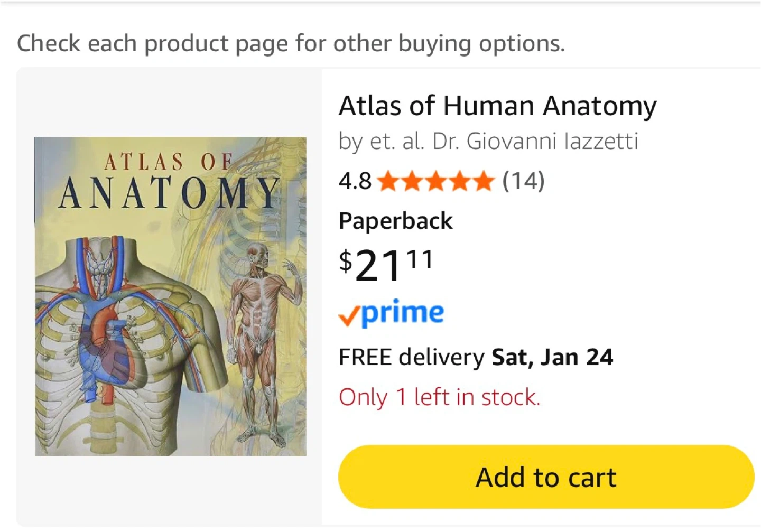
Task: Open the Atlas of Anatomy book cover image
Action: 170,296
